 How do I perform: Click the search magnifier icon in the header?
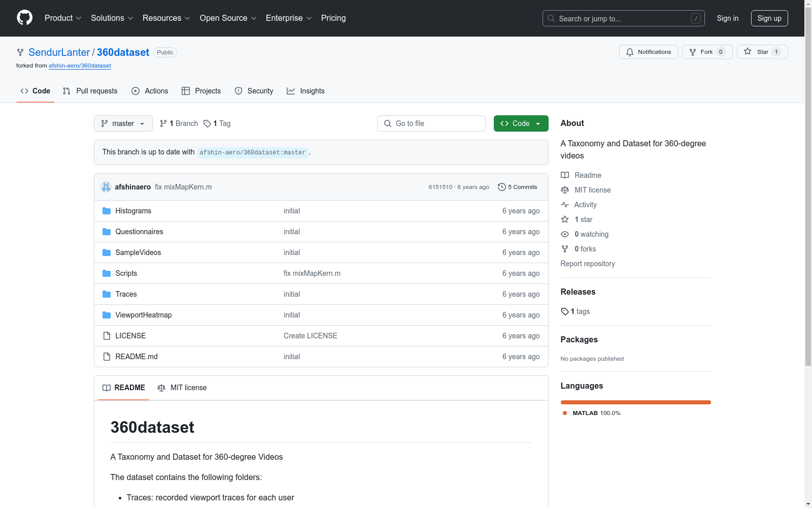point(551,18)
